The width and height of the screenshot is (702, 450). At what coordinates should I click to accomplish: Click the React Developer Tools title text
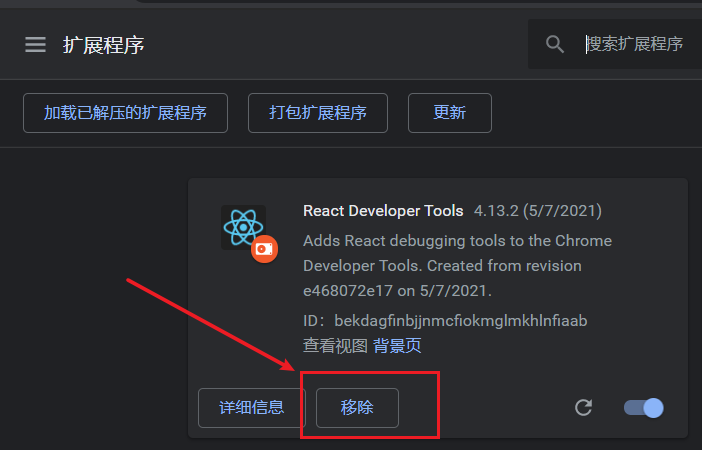click(x=383, y=211)
